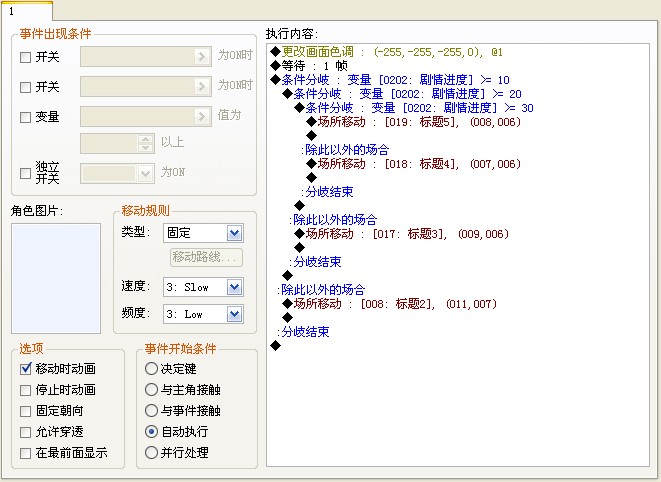Enable the first 开关 condition checkbox

[x=26, y=57]
